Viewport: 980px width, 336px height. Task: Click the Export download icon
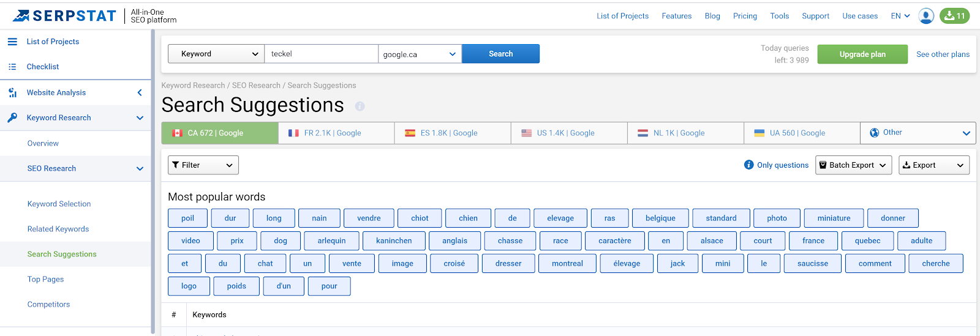907,165
